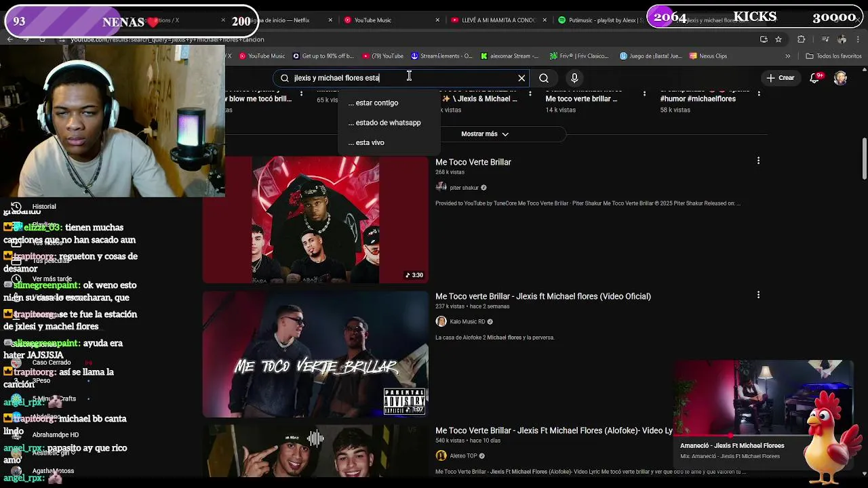Open the Alofoke Video Lyric title link

point(554,430)
